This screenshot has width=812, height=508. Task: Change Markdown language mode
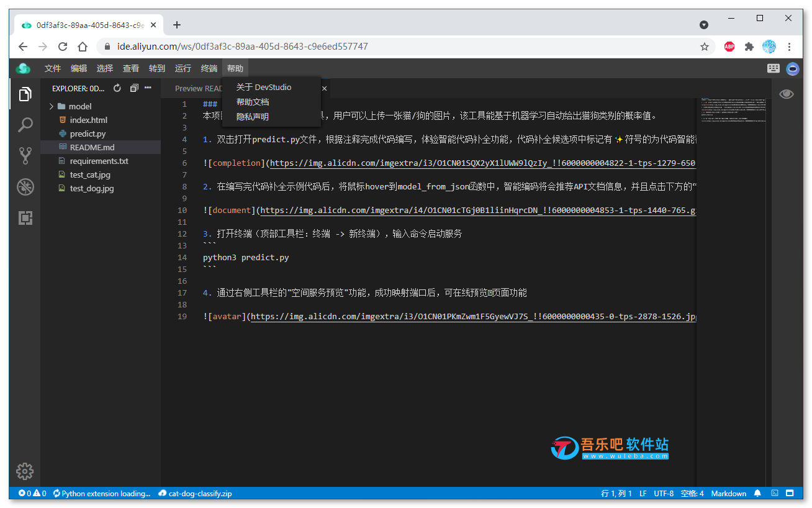click(x=729, y=493)
